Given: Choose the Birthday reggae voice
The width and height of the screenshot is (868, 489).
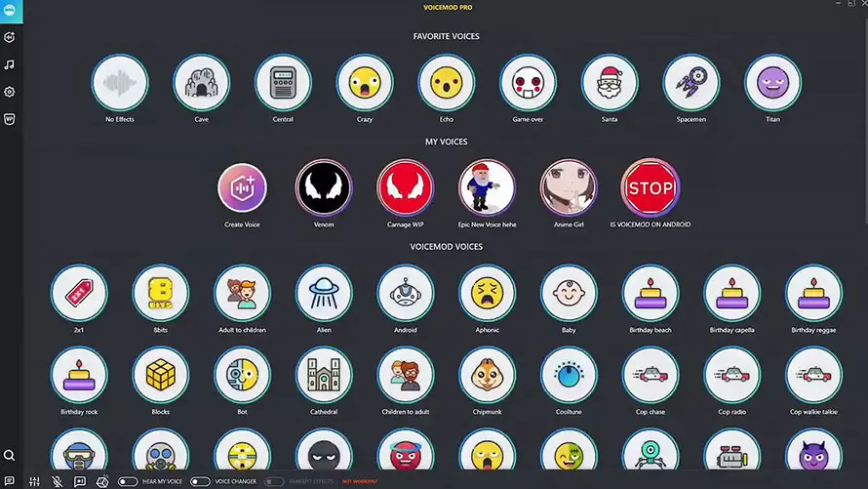Looking at the screenshot, I should click(x=813, y=294).
